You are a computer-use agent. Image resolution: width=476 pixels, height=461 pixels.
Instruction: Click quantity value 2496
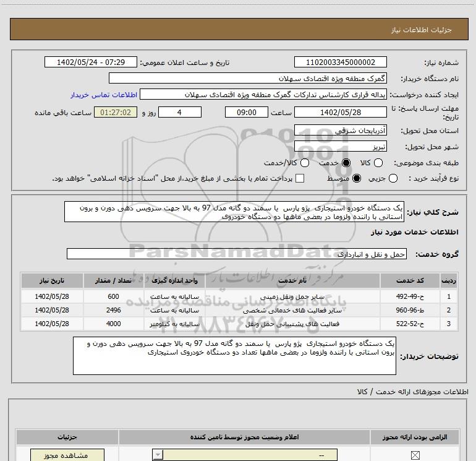click(113, 310)
